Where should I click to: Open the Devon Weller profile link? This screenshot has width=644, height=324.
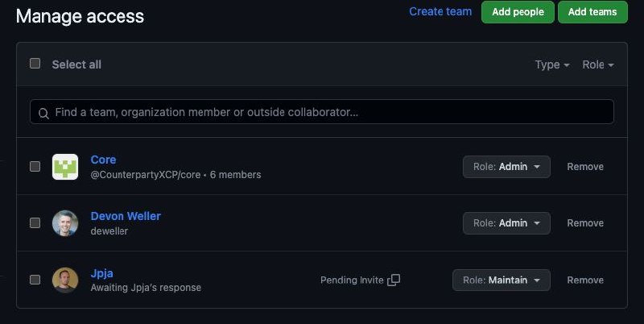(126, 216)
